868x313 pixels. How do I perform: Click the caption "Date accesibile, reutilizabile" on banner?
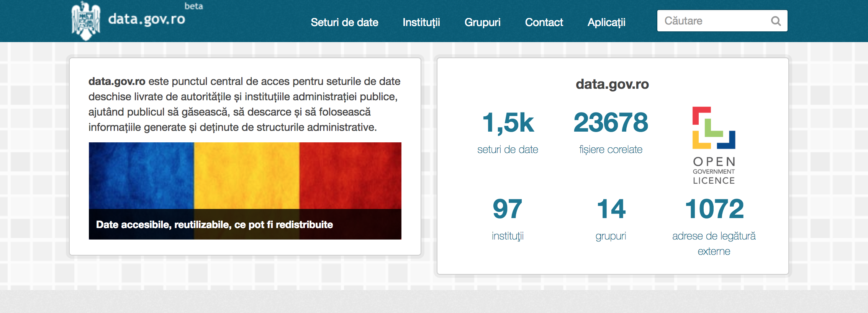pos(214,225)
